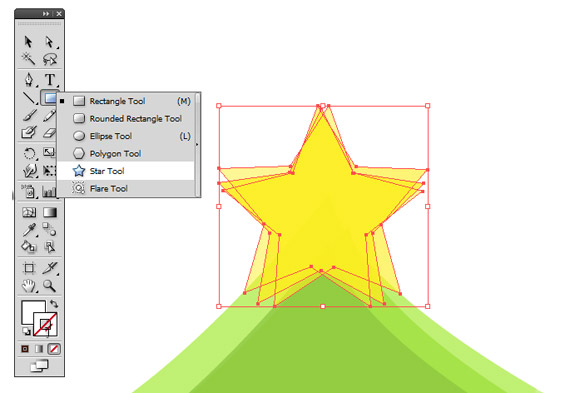The height and width of the screenshot is (393, 580).
Task: Choose Polygon Tool from the flyout
Action: pos(126,153)
